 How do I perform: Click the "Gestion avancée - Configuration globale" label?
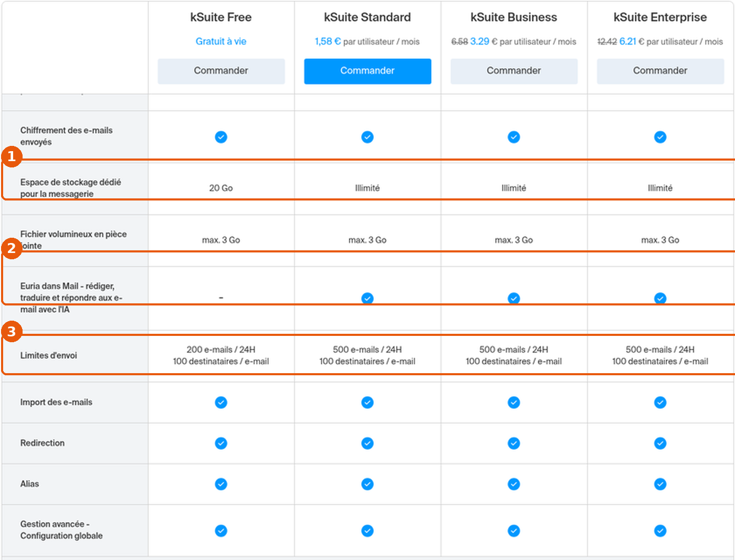pos(61,530)
